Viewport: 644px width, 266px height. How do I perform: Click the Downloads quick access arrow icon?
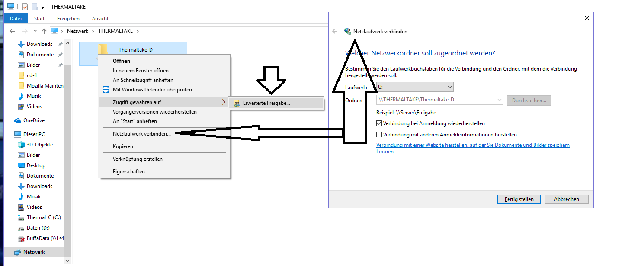point(21,44)
